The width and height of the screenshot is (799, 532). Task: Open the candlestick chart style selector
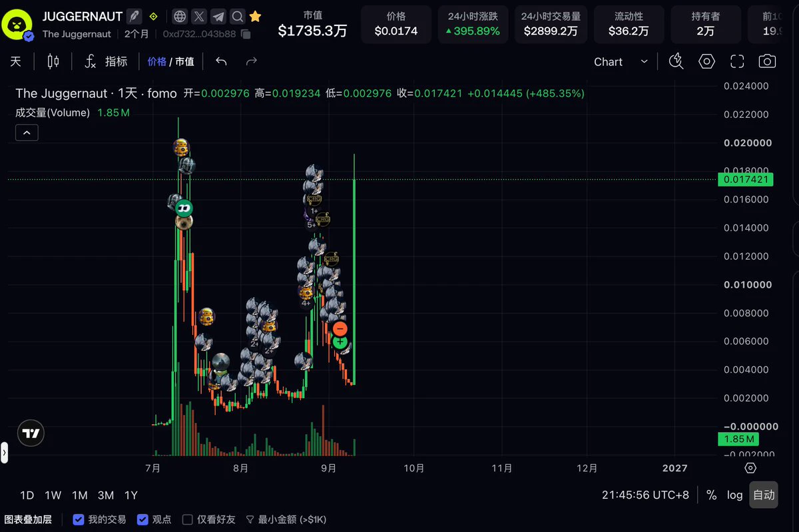click(53, 61)
